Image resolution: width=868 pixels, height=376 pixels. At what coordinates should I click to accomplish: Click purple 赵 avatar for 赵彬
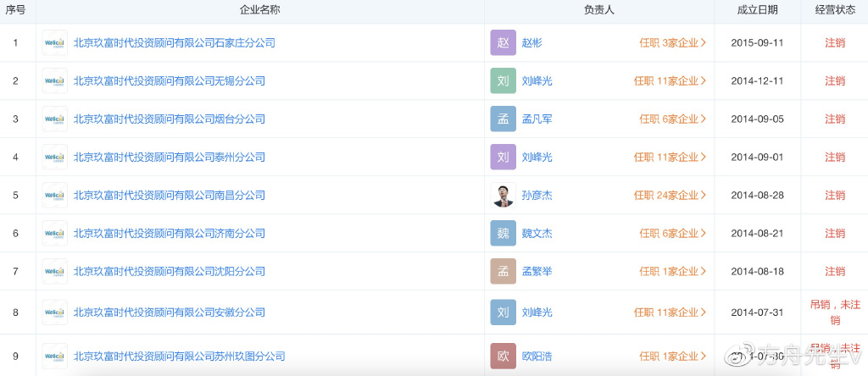tap(504, 42)
